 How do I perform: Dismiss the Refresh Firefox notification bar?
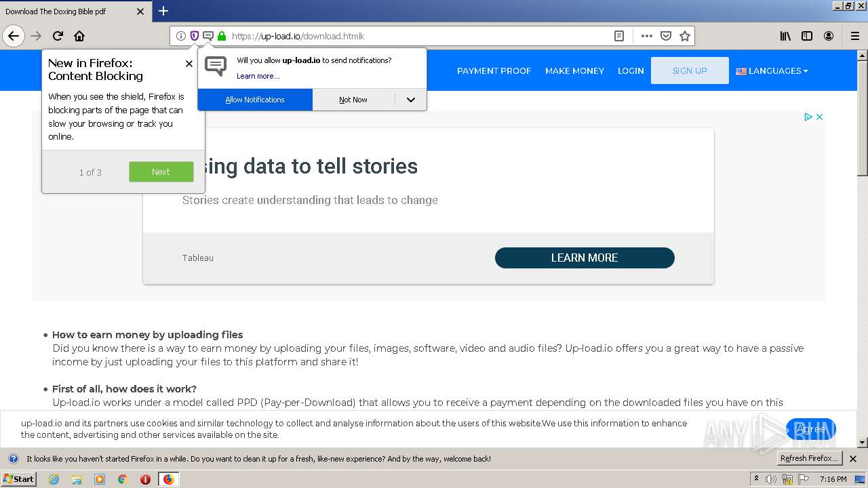(853, 459)
